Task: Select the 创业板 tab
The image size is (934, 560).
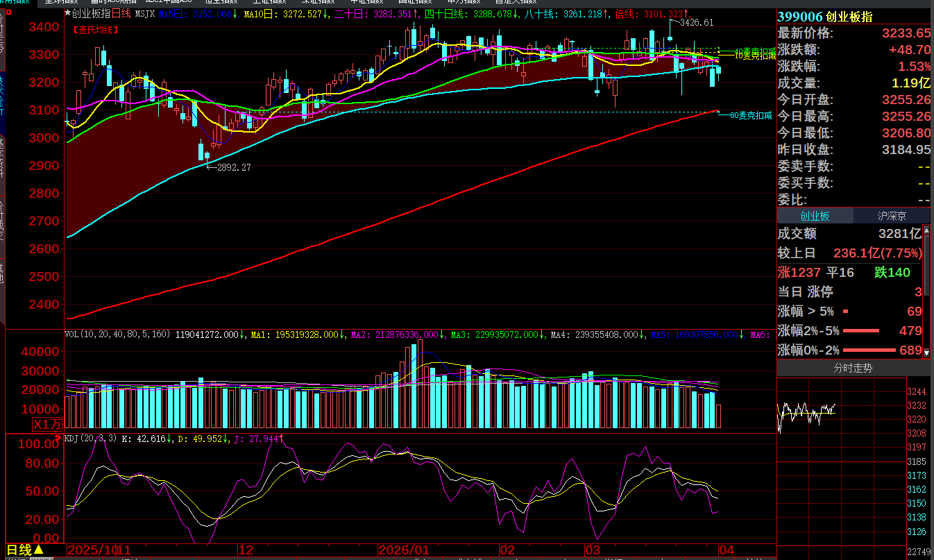Action: [815, 216]
